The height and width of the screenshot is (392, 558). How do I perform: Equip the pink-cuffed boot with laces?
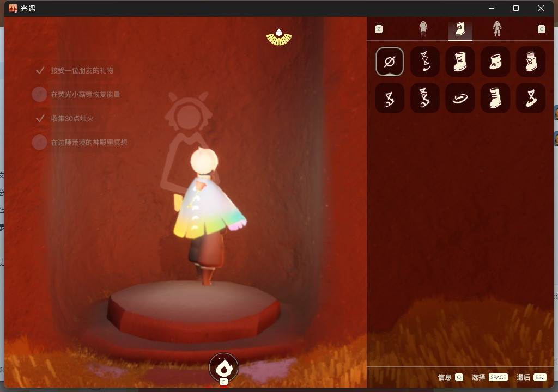tap(530, 62)
